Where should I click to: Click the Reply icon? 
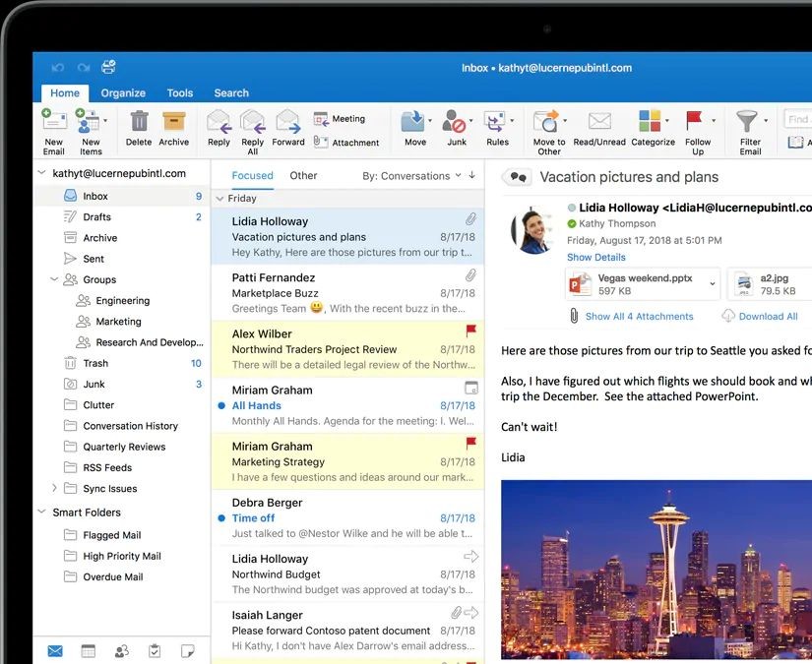pos(219,121)
